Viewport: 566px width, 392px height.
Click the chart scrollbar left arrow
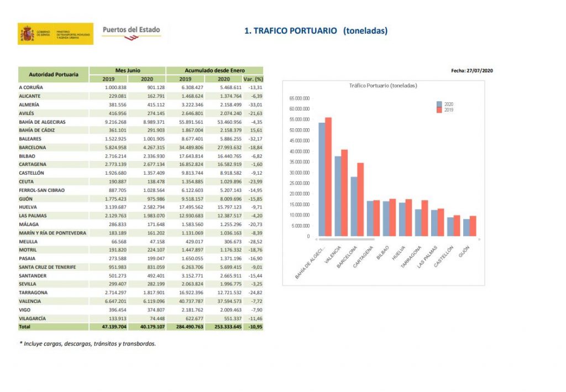pyautogui.click(x=316, y=239)
